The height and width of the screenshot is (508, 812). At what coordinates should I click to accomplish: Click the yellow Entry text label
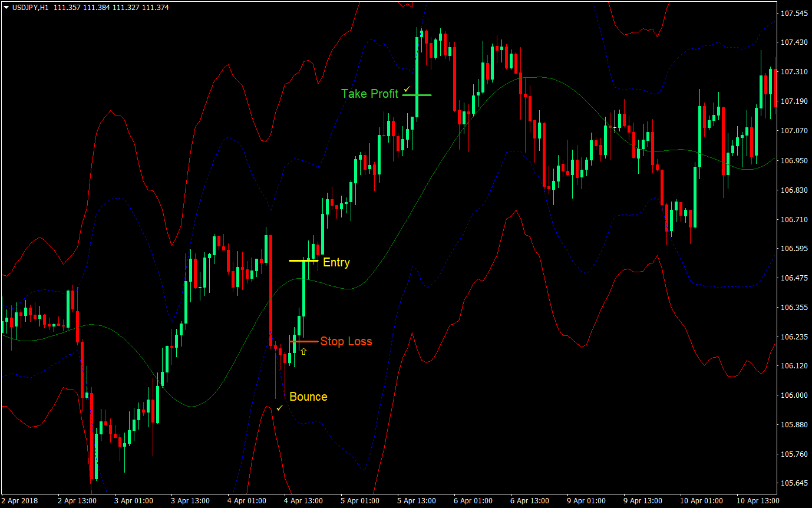click(x=336, y=263)
